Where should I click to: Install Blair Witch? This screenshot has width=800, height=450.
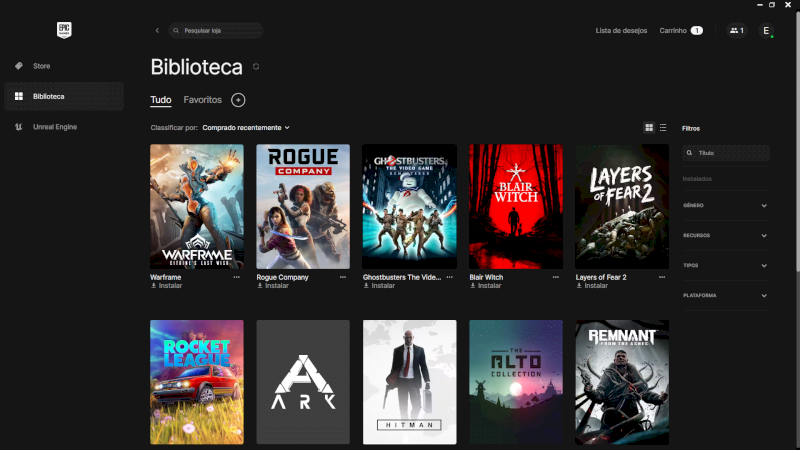click(485, 286)
